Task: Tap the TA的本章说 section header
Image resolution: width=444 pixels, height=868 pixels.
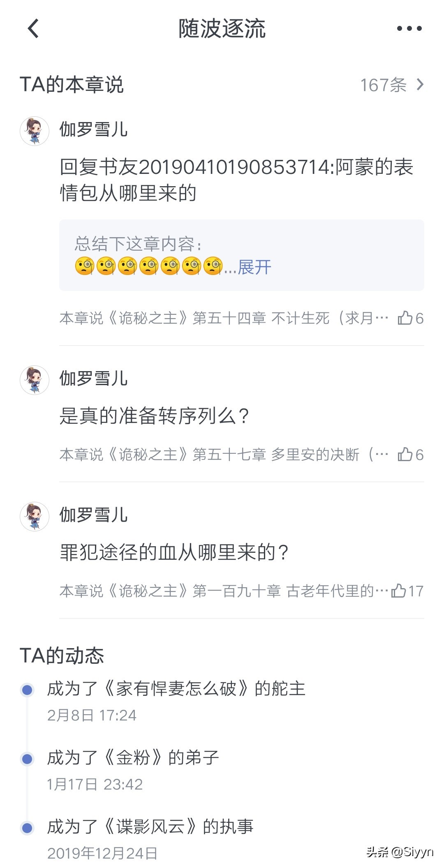Action: click(72, 85)
